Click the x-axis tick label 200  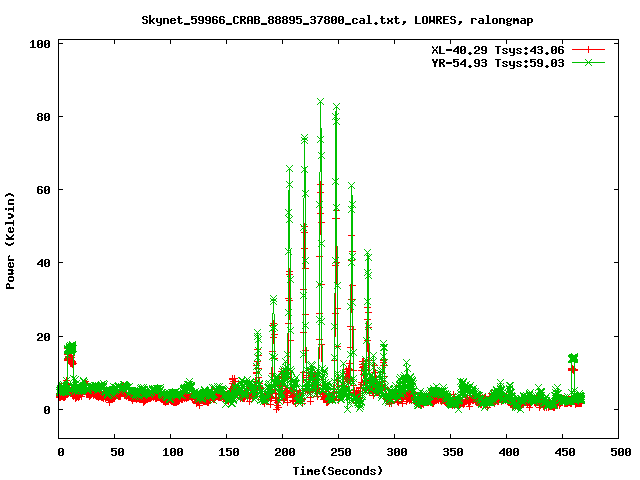click(x=284, y=452)
